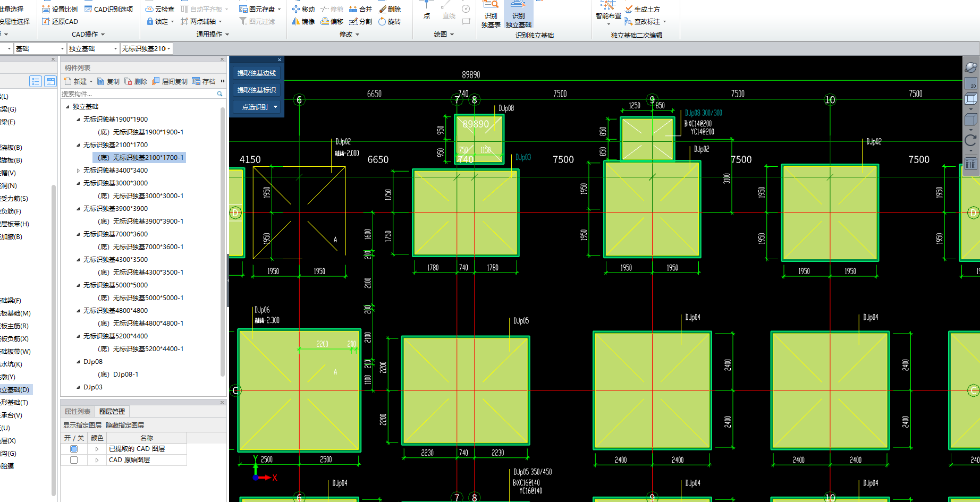Click the 搜索构件 search input field

pos(138,94)
